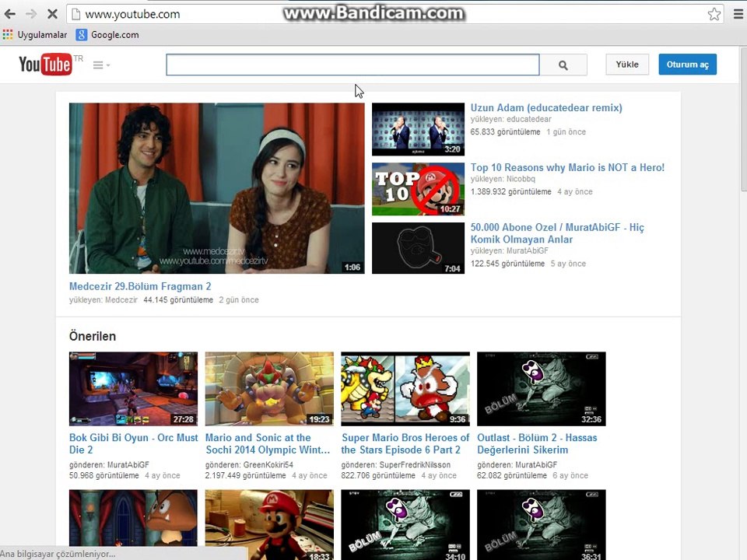Play the Medcezir 29.Bölüm featured thumbnail

217,188
